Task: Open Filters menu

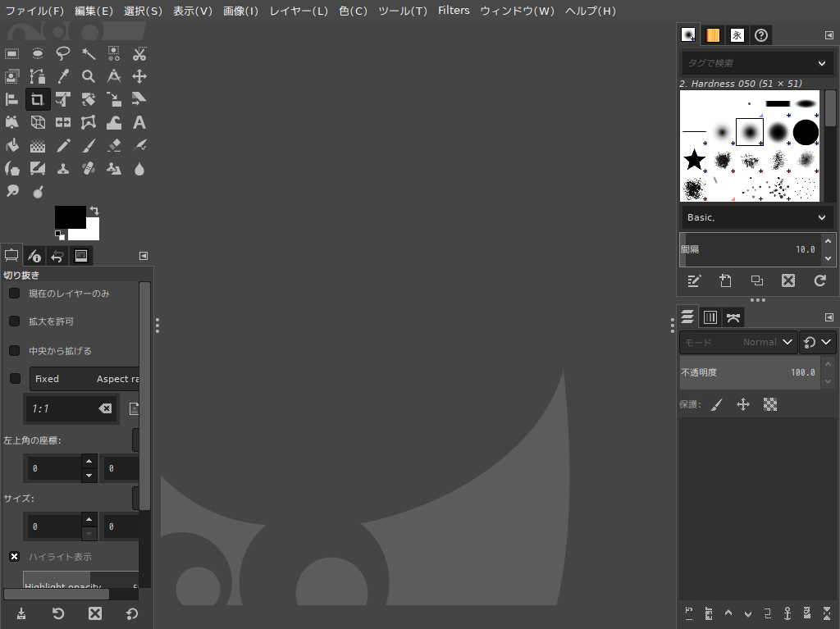Action: (x=454, y=11)
